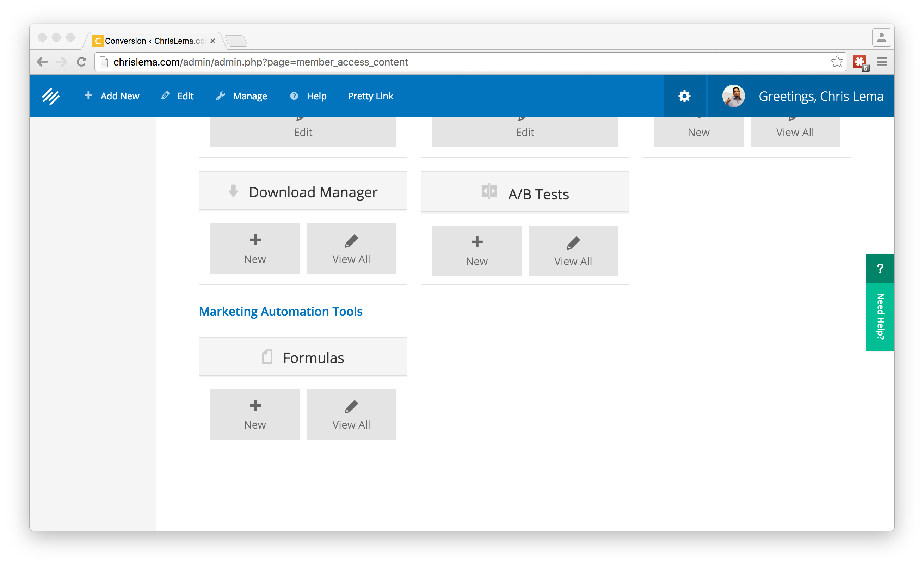Click the browser extension icon showing badge 5

pos(860,62)
